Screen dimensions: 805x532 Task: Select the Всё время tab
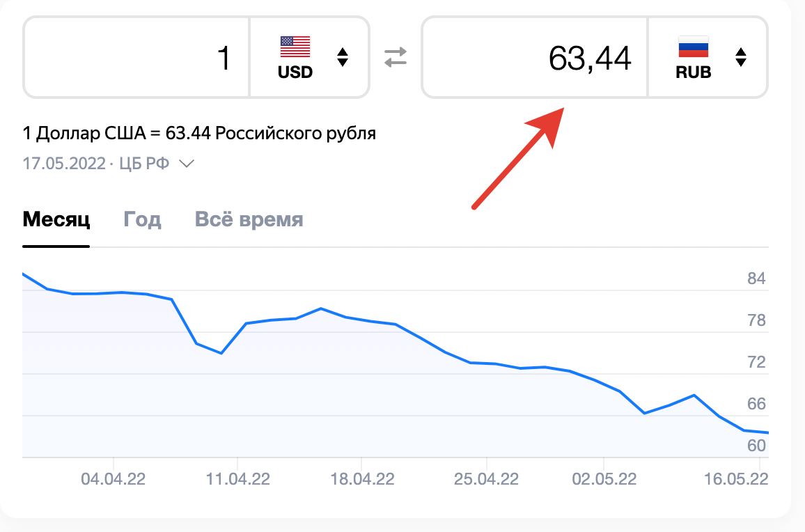coord(249,220)
